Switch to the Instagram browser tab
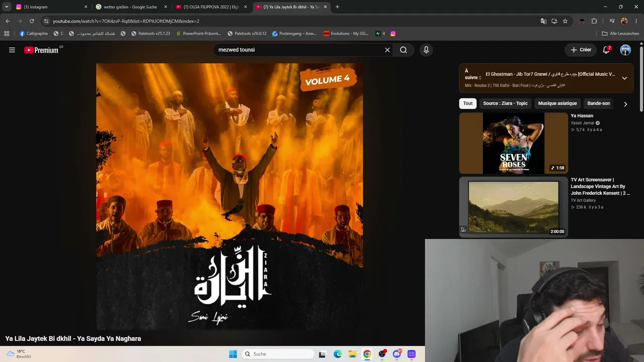644x362 pixels. pyautogui.click(x=51, y=7)
